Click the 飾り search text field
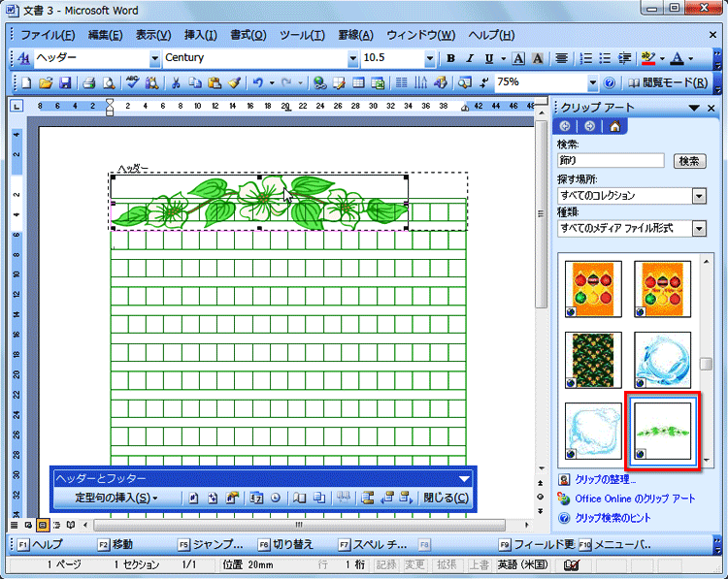The height and width of the screenshot is (579, 728). click(611, 161)
